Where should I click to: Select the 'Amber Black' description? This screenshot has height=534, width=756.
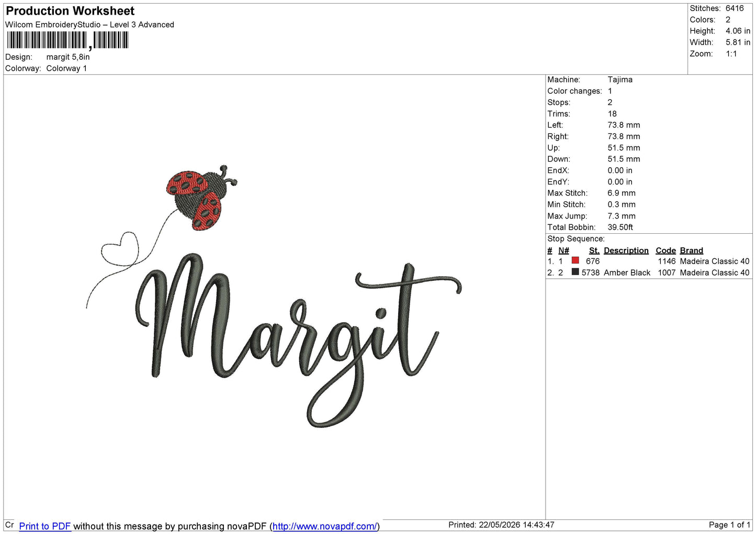point(627,273)
